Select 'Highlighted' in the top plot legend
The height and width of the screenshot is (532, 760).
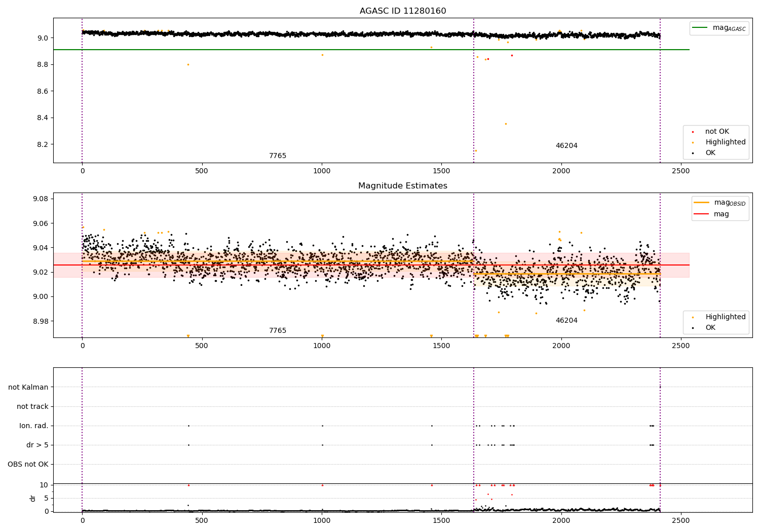point(726,142)
